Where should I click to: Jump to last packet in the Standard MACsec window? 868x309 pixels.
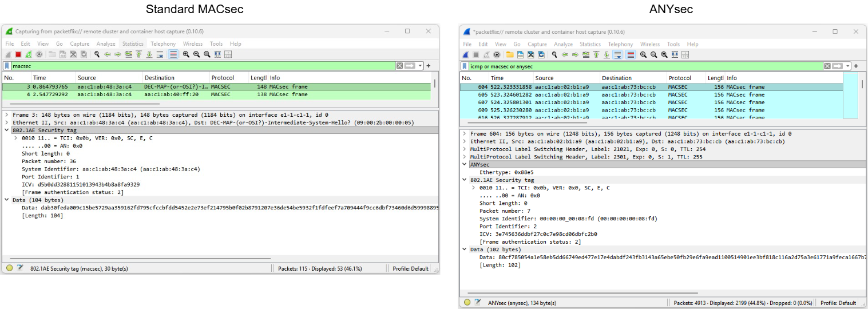point(149,54)
